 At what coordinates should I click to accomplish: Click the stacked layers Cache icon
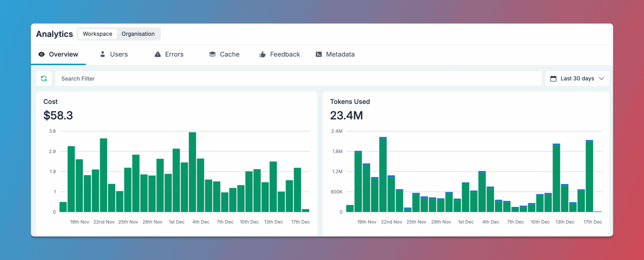pos(212,54)
